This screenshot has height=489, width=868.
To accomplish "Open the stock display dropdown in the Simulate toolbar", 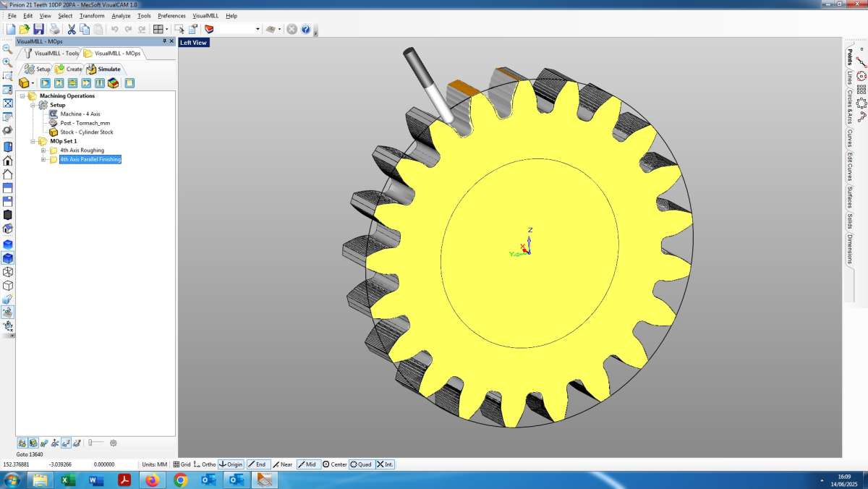I will tap(33, 83).
